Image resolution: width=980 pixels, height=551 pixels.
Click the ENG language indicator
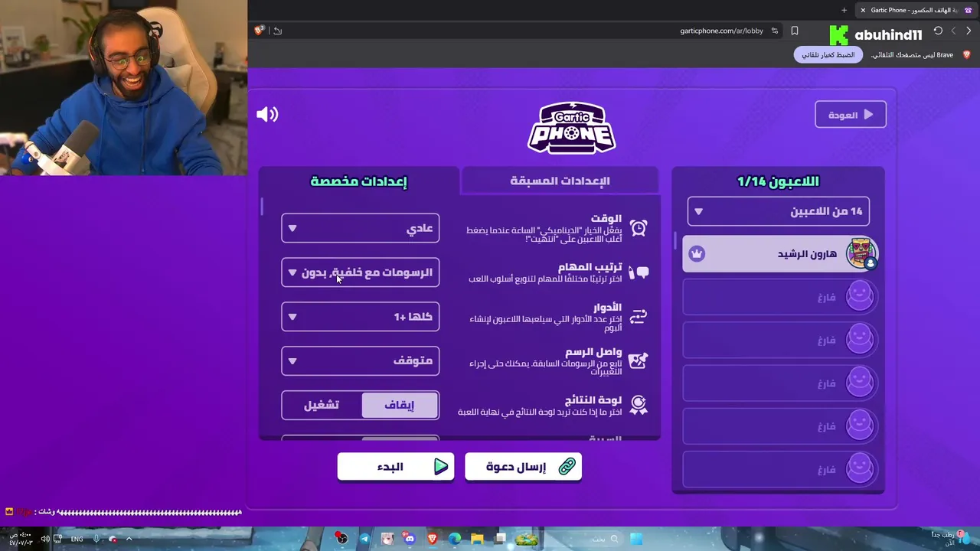(x=77, y=539)
